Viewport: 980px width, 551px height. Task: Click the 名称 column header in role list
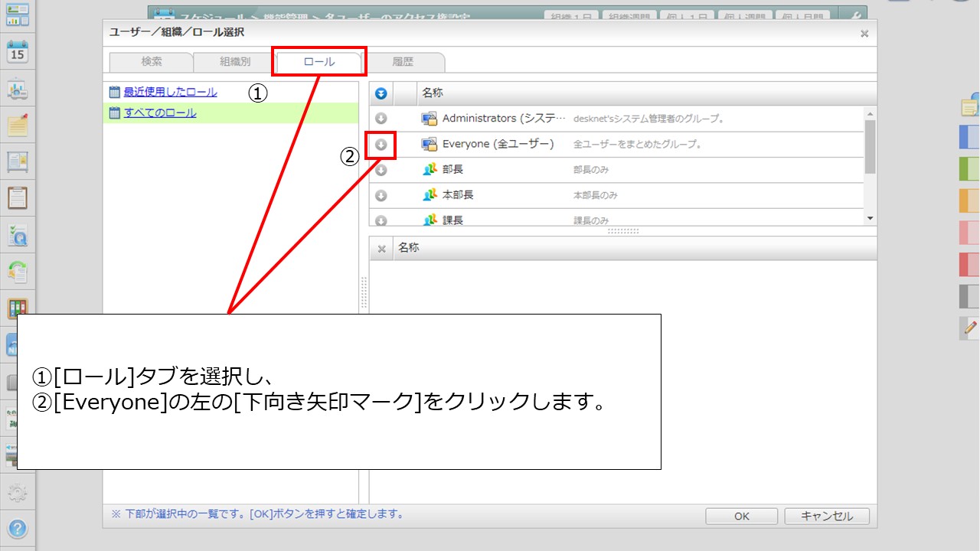click(433, 93)
